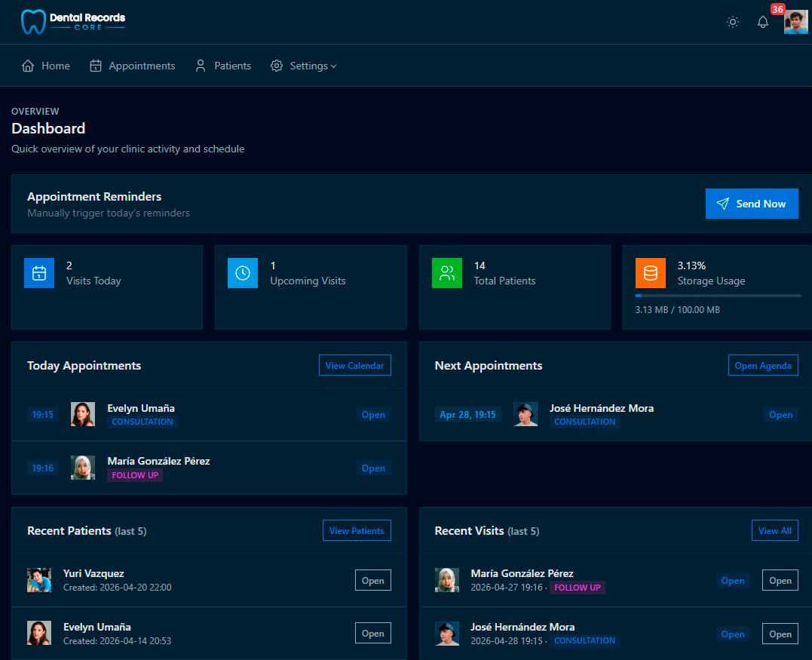Click the Dashboard heading
Viewport: 812px width, 660px height.
pos(48,128)
